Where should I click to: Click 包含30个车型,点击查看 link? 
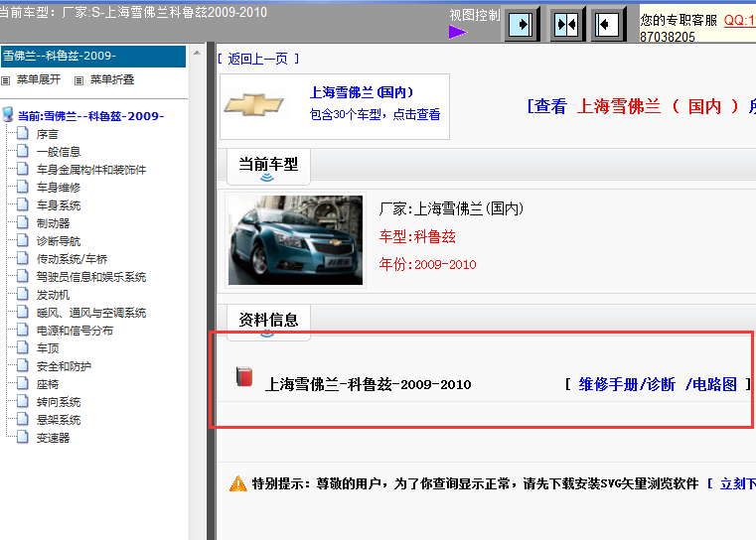[375, 114]
